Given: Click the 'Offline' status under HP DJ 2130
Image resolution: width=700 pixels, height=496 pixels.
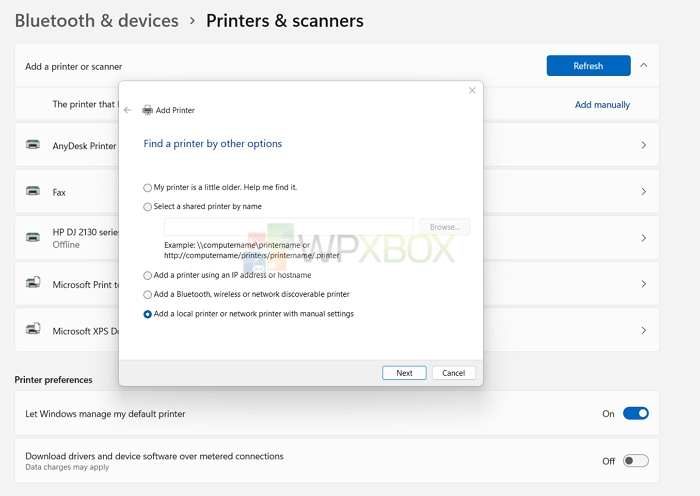Looking at the screenshot, I should pyautogui.click(x=66, y=245).
